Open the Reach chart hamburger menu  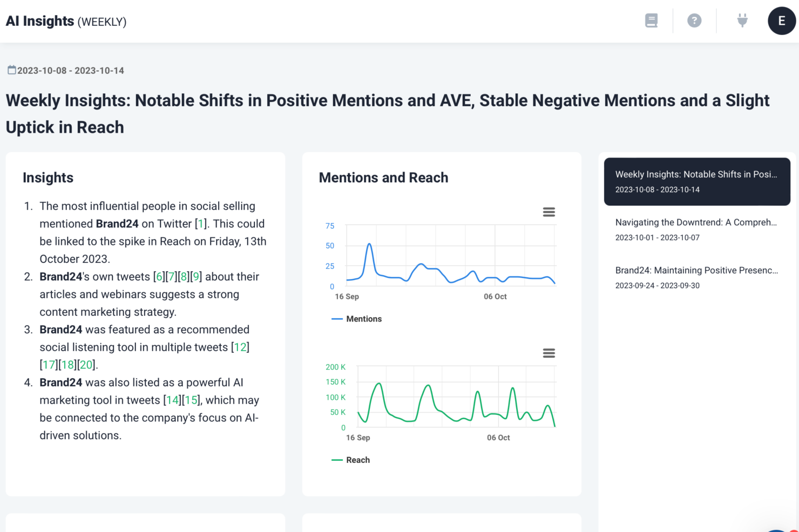tap(549, 353)
